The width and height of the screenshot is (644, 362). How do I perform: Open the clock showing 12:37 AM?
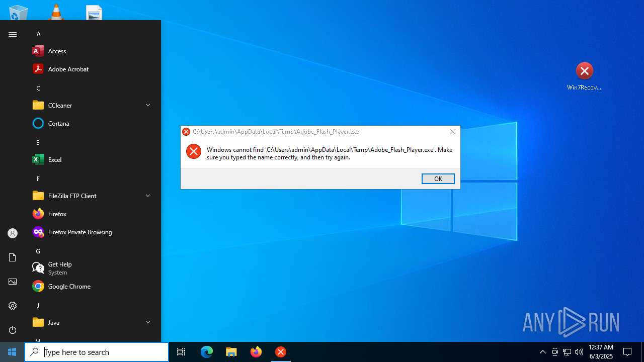[x=601, y=352]
